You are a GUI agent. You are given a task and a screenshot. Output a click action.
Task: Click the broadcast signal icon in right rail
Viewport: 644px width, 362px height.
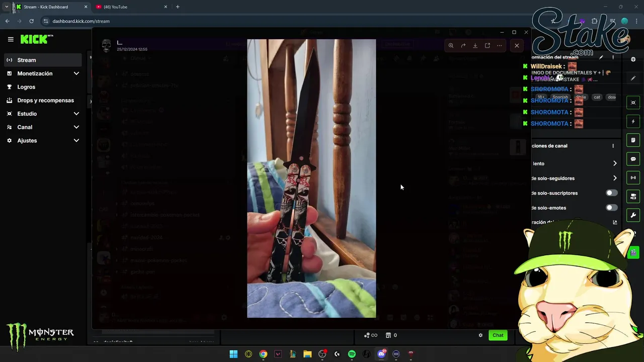pyautogui.click(x=633, y=177)
